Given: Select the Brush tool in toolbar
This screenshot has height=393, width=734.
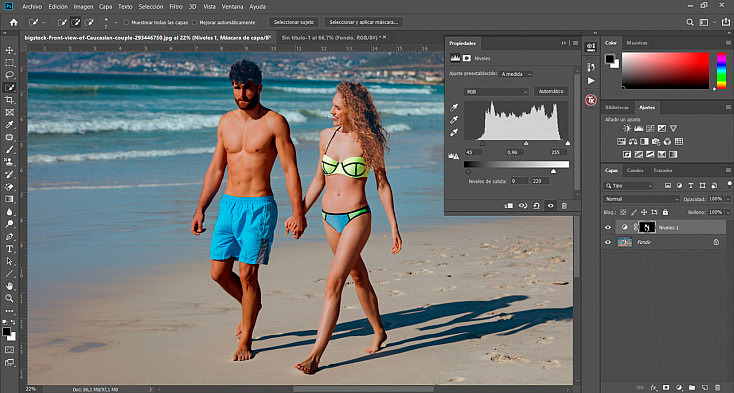Looking at the screenshot, I should pyautogui.click(x=9, y=149).
